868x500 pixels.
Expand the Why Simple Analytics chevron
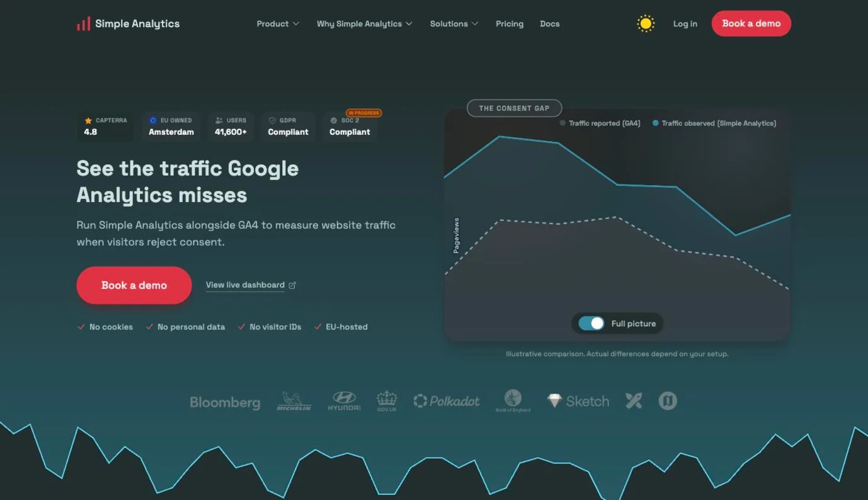(409, 24)
